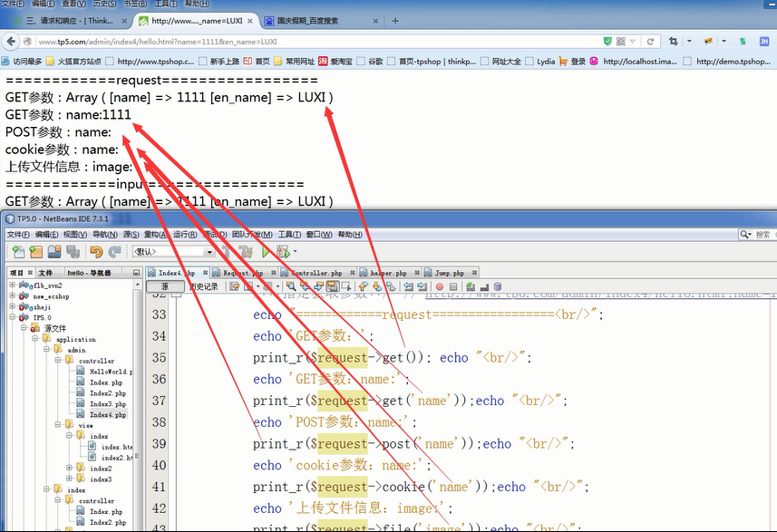Open NetBeans Refactor (重构) menu
This screenshot has height=532, width=777.
155,235
